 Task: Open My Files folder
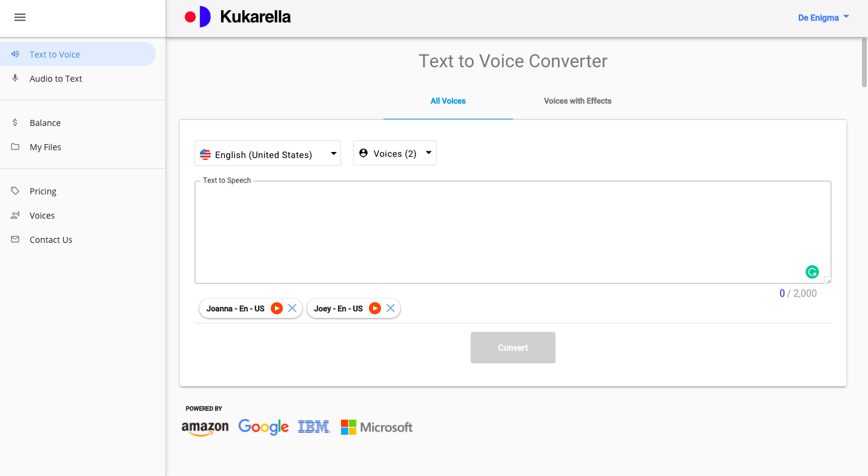click(45, 147)
